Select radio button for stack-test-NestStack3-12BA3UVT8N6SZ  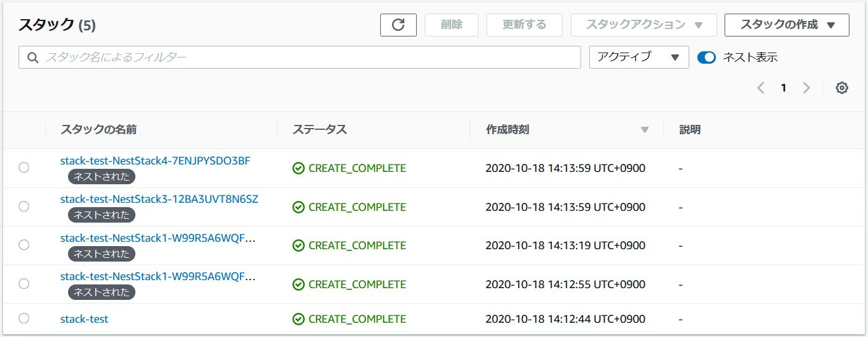(24, 207)
